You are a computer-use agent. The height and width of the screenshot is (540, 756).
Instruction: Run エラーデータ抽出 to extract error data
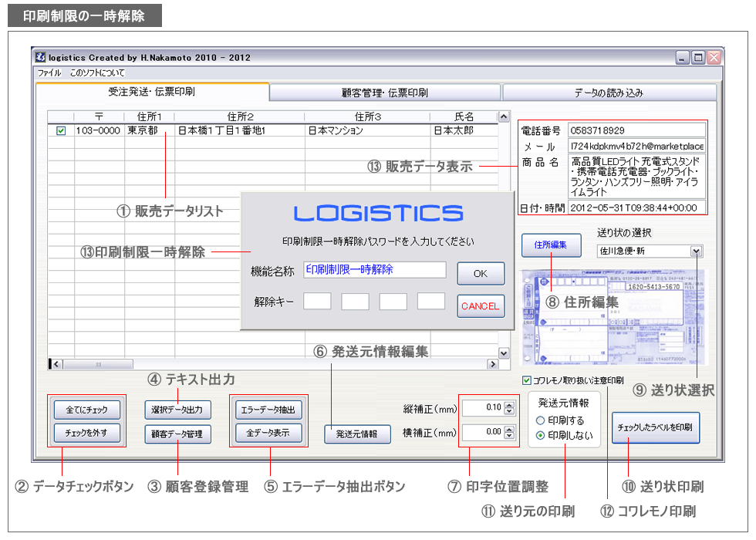coord(267,409)
